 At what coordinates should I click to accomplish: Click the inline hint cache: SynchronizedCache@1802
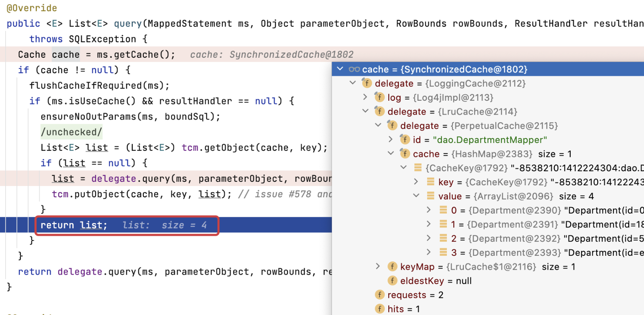[x=272, y=55]
